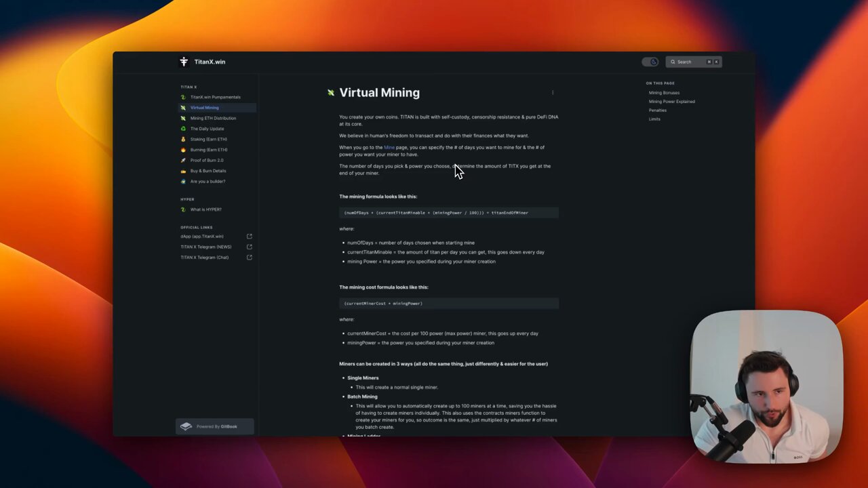This screenshot has width=868, height=488.
Task: Click the Buy & Burn Details icon
Action: [x=183, y=171]
